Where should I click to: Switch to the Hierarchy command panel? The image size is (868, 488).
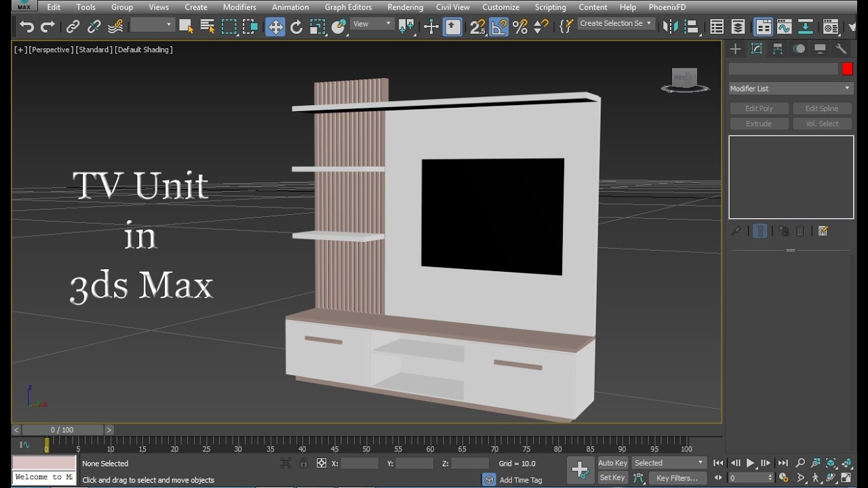click(778, 49)
